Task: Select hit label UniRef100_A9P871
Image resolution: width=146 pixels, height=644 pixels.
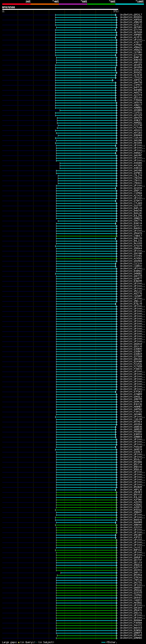Action: point(131,80)
